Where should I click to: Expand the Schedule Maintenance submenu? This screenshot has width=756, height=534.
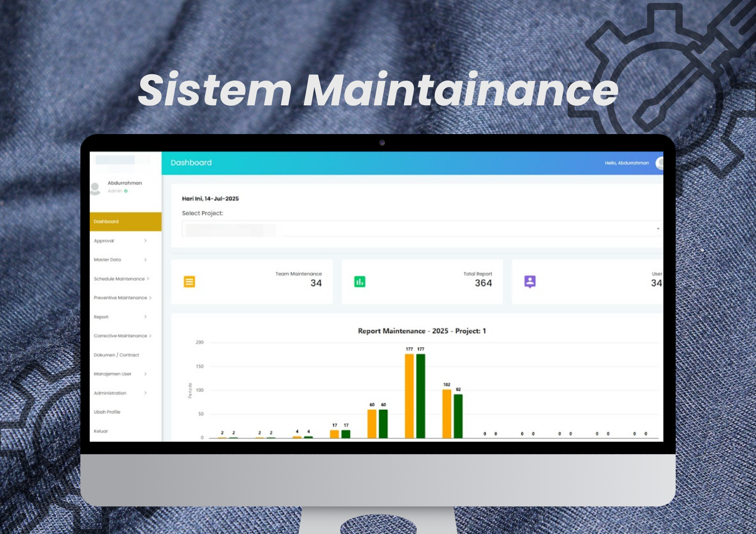point(119,279)
